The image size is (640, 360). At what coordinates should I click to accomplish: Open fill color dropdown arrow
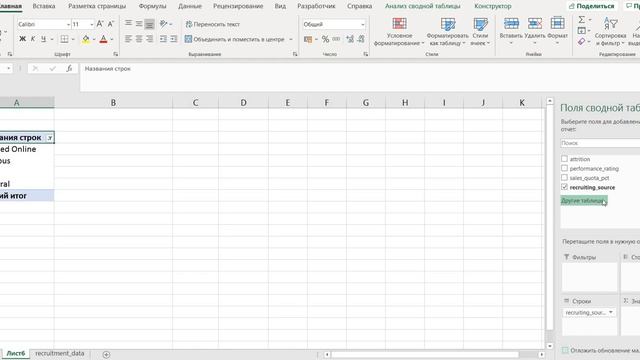(x=94, y=40)
